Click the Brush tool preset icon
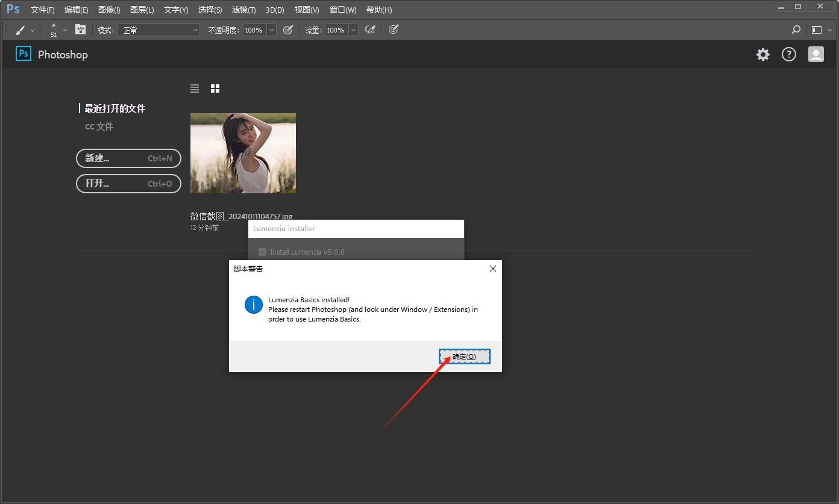Viewport: 839px width, 504px height. coord(20,30)
